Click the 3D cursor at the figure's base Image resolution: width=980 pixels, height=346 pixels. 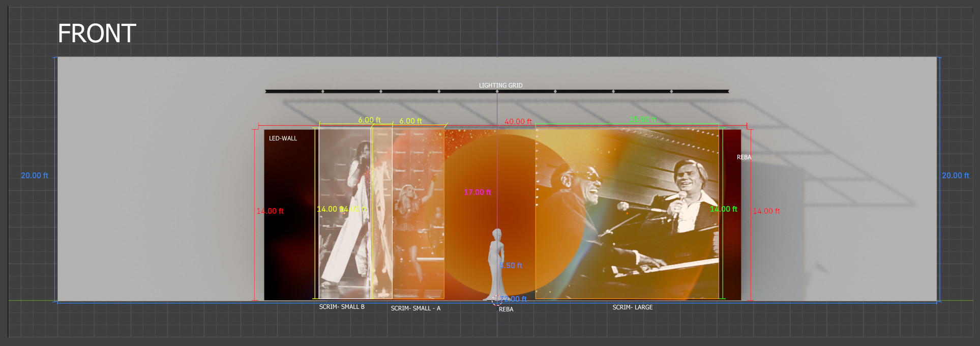tap(497, 300)
